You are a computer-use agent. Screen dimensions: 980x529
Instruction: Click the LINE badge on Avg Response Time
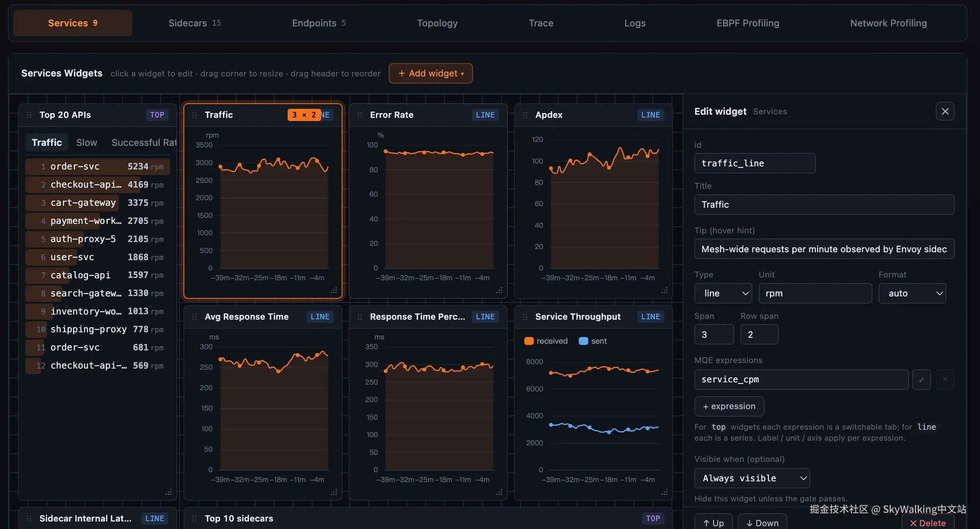point(320,317)
